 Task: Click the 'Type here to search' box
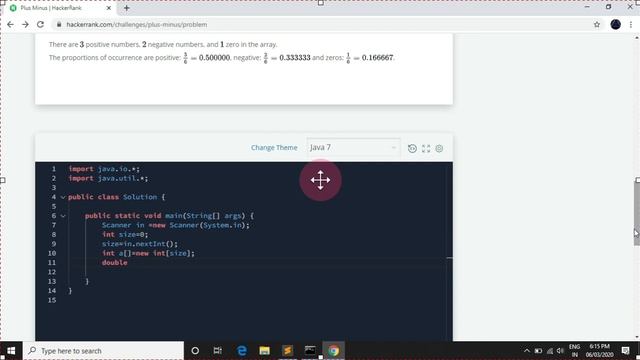tap(104, 351)
